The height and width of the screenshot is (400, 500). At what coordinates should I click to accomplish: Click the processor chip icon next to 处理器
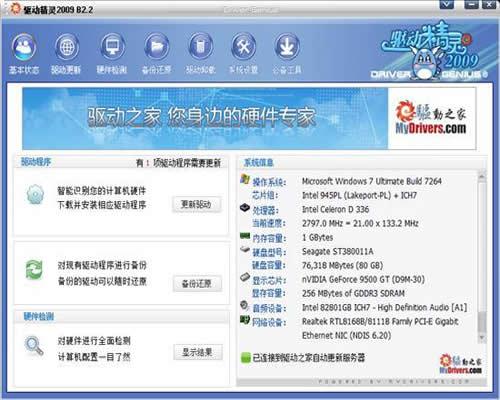245,208
